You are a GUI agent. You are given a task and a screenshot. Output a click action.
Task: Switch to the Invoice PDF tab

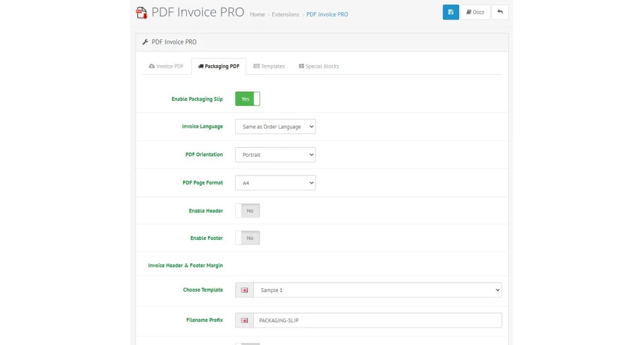pos(166,66)
